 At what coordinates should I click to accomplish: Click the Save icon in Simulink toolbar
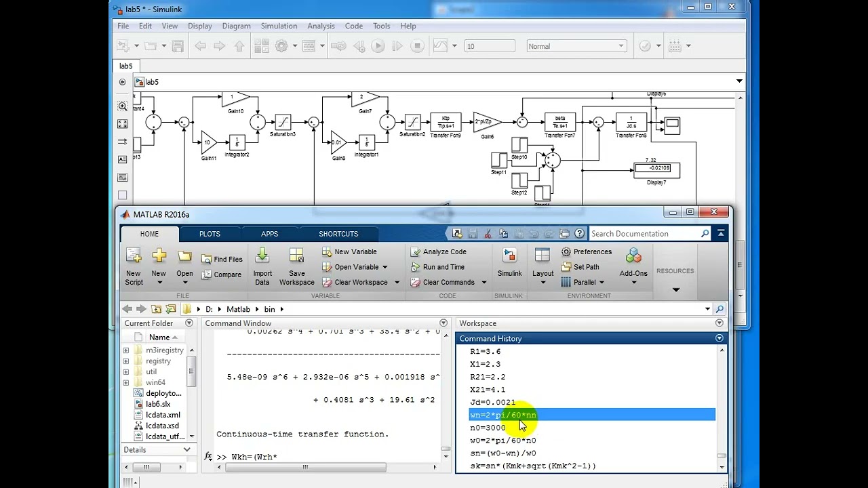[178, 46]
